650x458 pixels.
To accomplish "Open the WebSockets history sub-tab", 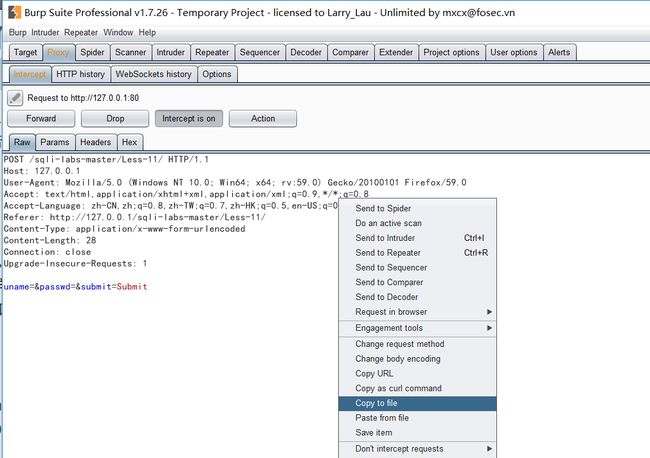I will tap(154, 74).
